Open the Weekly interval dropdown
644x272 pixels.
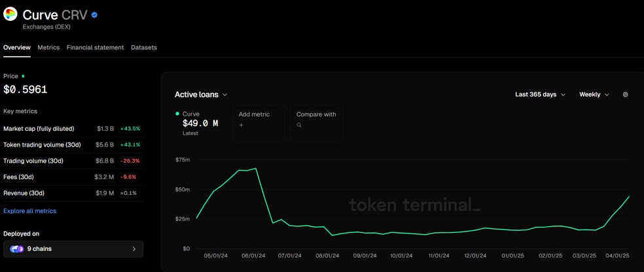(594, 94)
